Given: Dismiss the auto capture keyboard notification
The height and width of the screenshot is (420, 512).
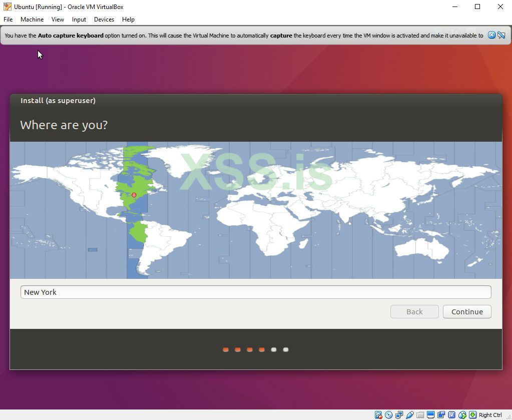Looking at the screenshot, I should 491,35.
